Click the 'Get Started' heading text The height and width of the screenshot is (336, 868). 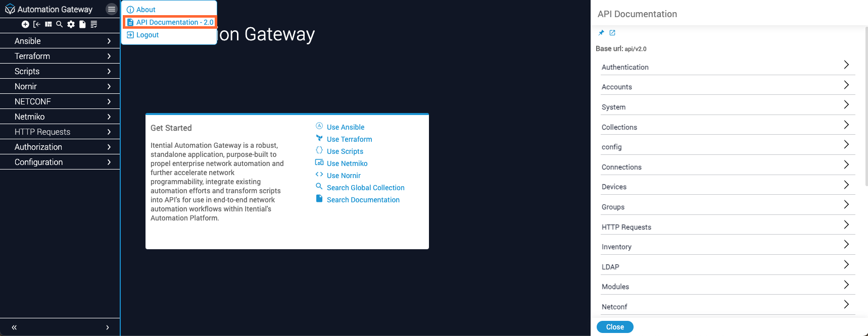(x=171, y=128)
